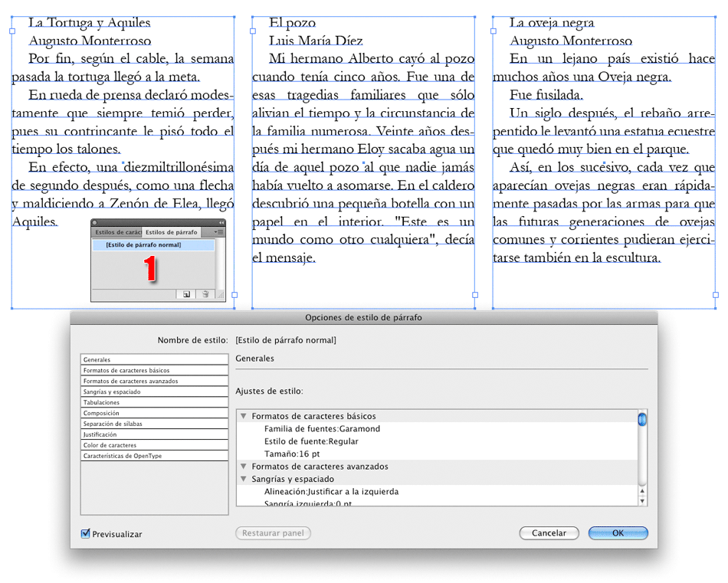The image size is (728, 583).
Task: Click the Cancelar button
Action: 549,533
